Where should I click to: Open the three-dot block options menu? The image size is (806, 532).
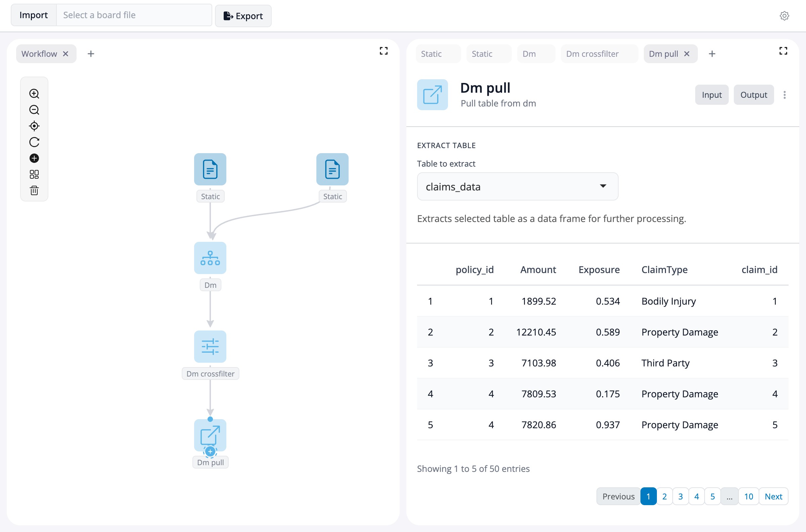click(784, 95)
